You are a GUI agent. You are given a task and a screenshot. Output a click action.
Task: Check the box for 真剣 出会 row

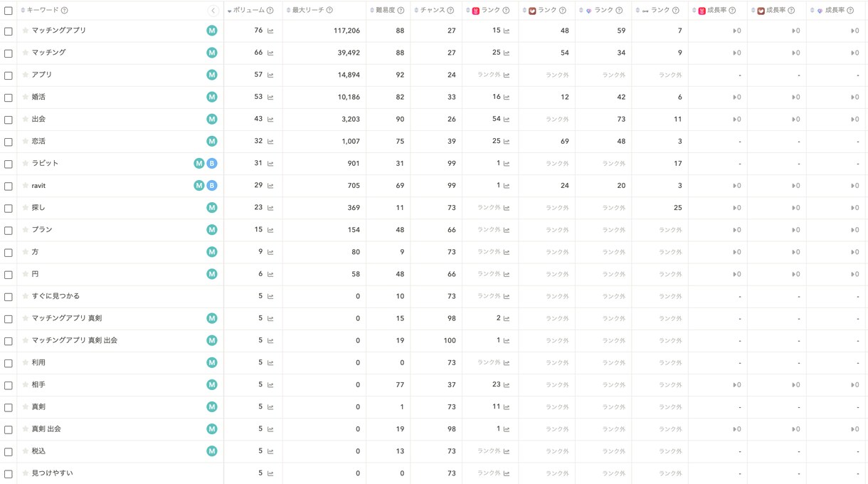(9, 429)
